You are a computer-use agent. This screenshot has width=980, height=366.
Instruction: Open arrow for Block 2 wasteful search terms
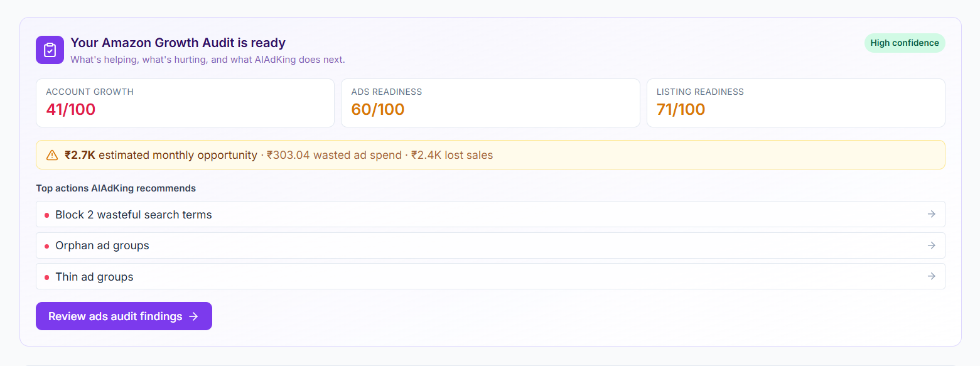click(932, 214)
